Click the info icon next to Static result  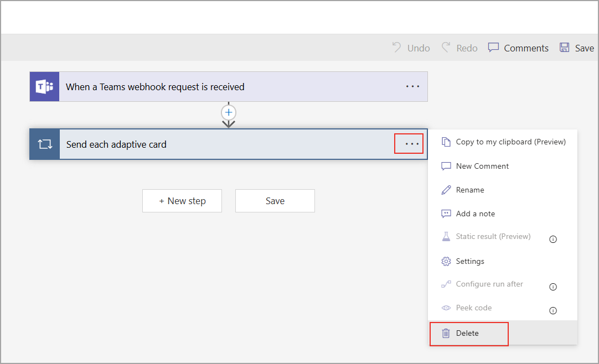(x=552, y=240)
